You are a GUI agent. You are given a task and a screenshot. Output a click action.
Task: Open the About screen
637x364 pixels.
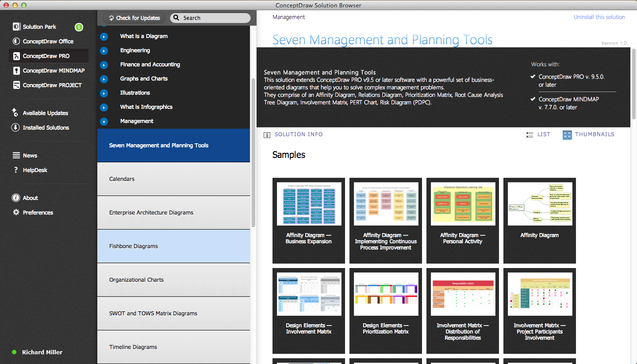point(29,198)
